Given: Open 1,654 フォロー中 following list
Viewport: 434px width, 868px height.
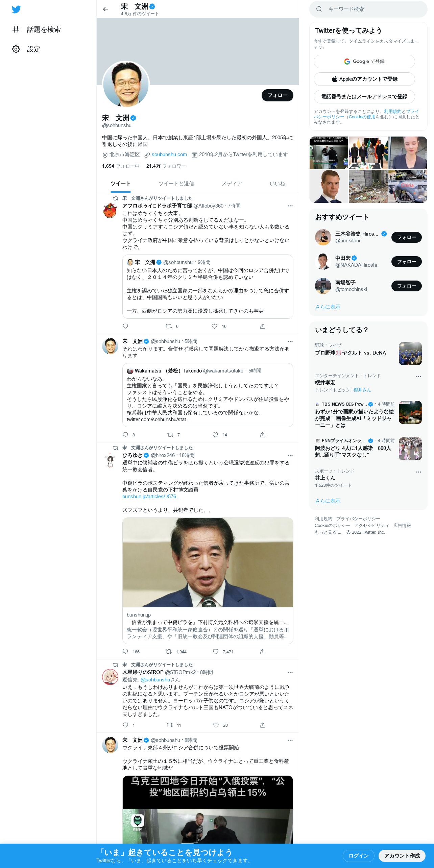Looking at the screenshot, I should 121,166.
